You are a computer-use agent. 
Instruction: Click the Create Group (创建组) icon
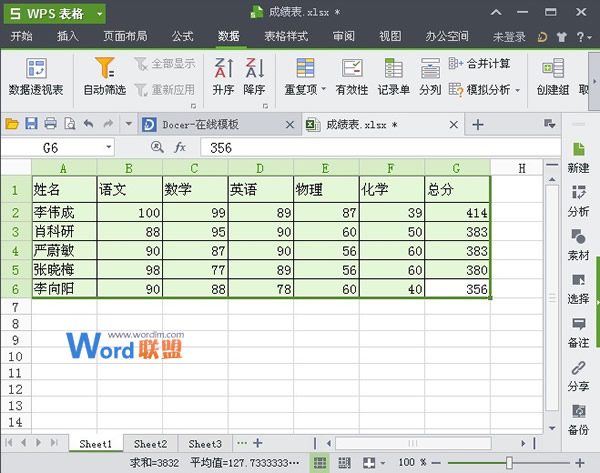(552, 76)
